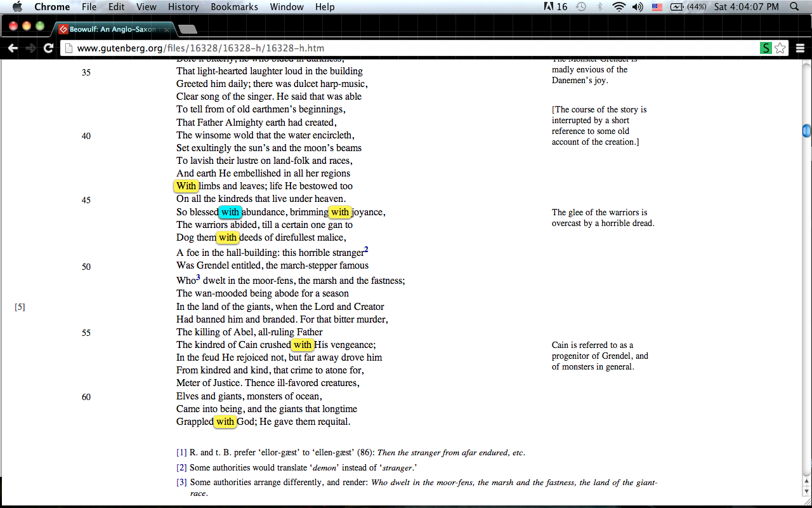Click highlighted 'with' before 'God'
This screenshot has height=508, width=812.
click(x=225, y=422)
